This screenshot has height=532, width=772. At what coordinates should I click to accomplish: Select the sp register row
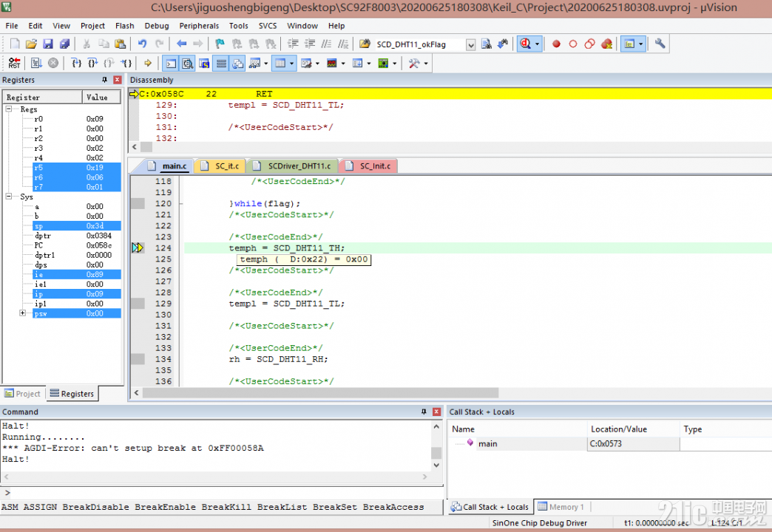pyautogui.click(x=77, y=226)
